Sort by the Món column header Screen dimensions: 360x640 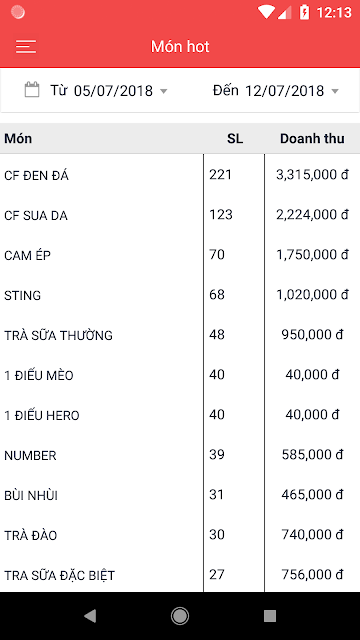pyautogui.click(x=18, y=138)
